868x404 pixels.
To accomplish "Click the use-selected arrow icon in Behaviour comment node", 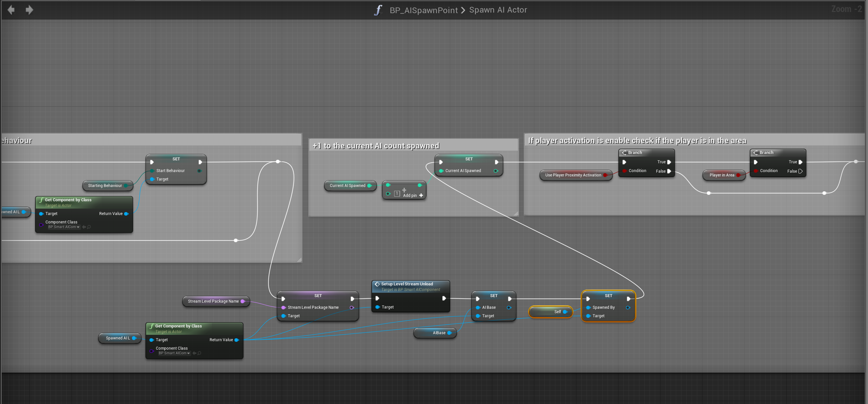I will [84, 227].
